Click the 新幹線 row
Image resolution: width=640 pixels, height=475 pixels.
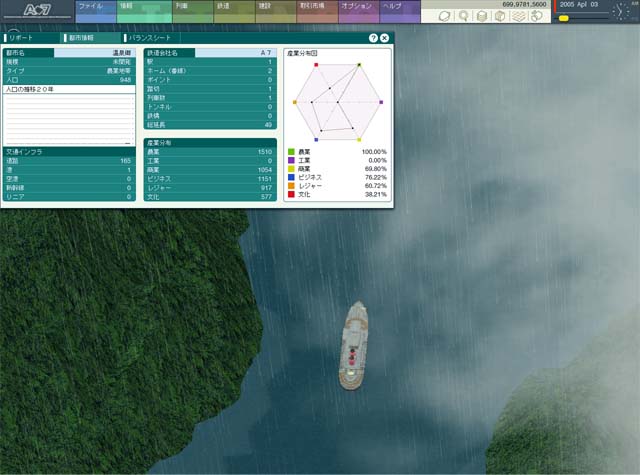pos(69,188)
